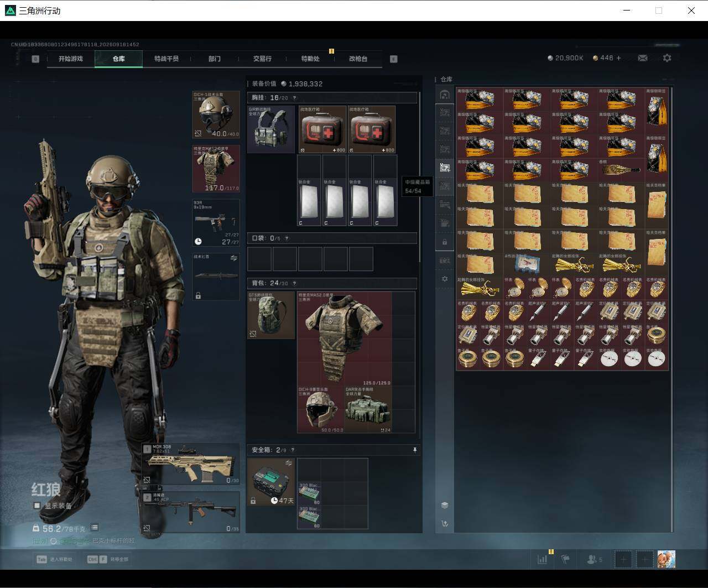Image resolution: width=708 pixels, height=588 pixels.
Task: Toggle the 显示装备 checkbox
Action: pyautogui.click(x=37, y=506)
